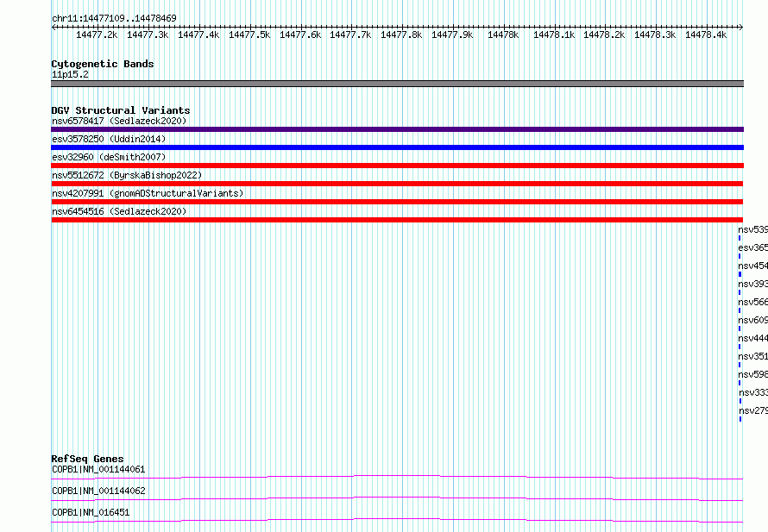This screenshot has height=532, width=768.
Task: Click the chr11:14477109..14478469 coordinate label
Action: 114,18
